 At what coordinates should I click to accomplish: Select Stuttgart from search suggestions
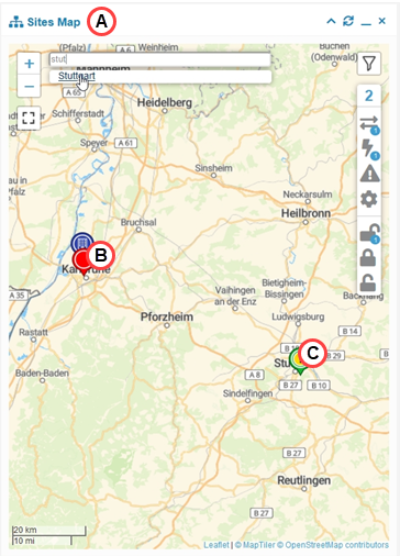coord(77,76)
